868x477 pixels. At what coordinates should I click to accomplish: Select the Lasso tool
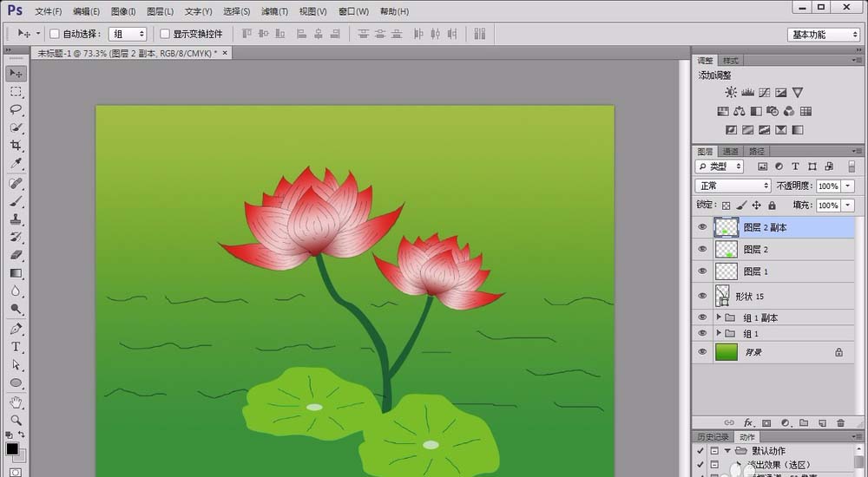pos(16,109)
